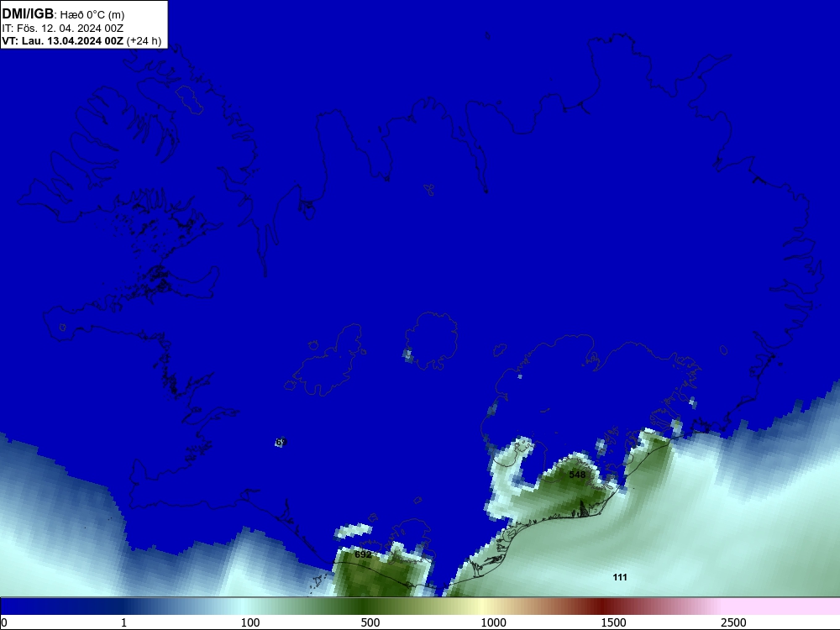Click the 1500 label on color scale
Viewport: 840px width, 630px height.
coord(613,622)
